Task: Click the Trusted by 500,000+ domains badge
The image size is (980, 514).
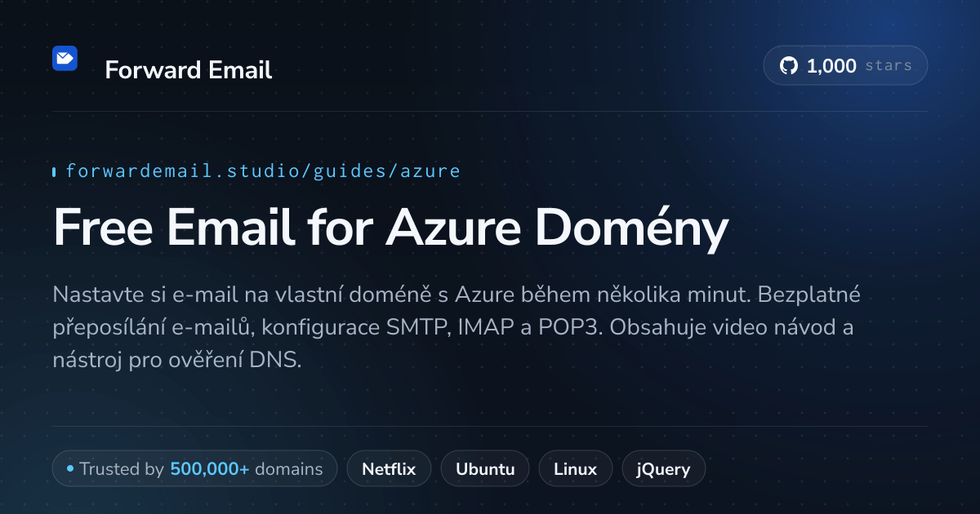Action: [x=194, y=469]
